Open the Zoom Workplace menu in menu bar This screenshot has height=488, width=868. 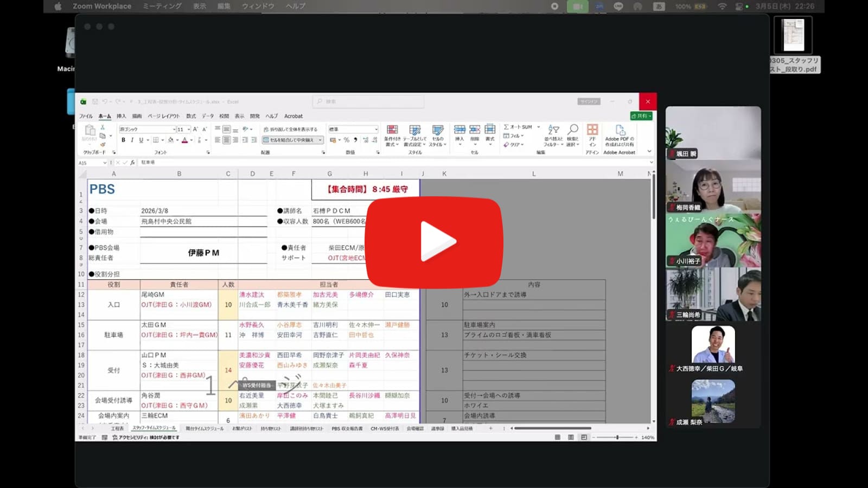click(102, 6)
